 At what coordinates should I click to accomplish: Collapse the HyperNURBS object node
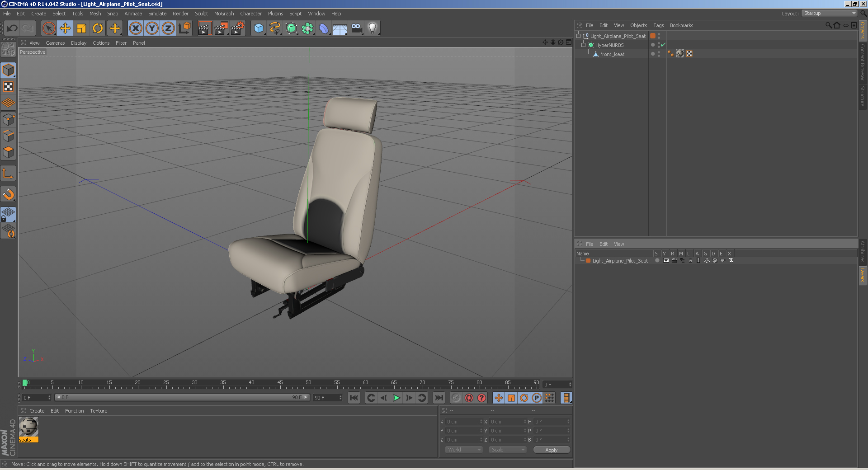tap(583, 45)
